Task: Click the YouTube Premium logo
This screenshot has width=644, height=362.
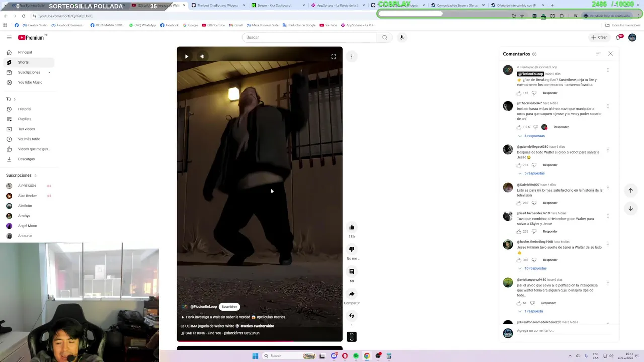Action: pos(32,37)
